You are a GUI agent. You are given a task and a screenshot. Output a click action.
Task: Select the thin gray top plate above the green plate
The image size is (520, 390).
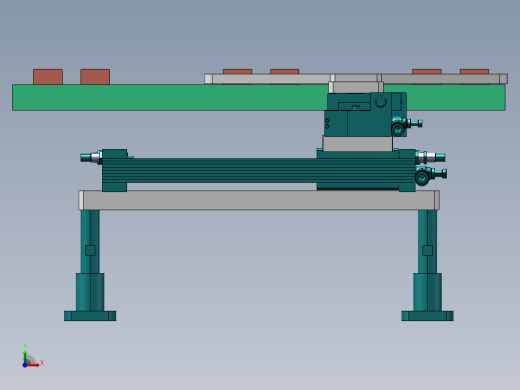point(356,79)
